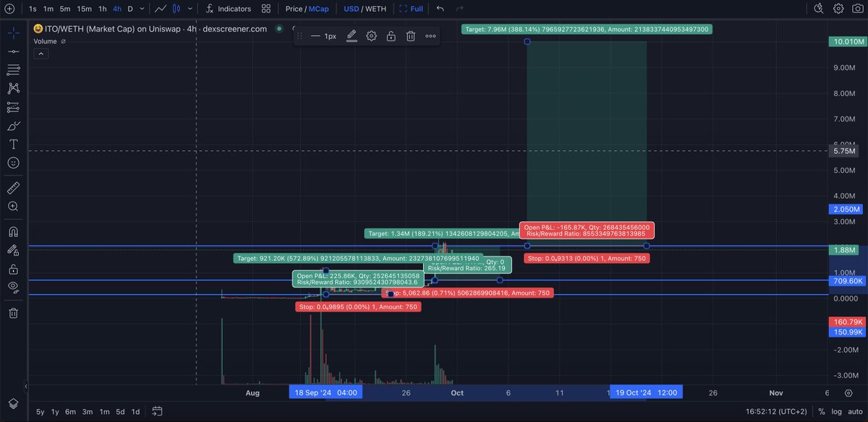Open chart settings from the floating drawing toolbar
Viewport: 868px width, 422px height.
(371, 35)
